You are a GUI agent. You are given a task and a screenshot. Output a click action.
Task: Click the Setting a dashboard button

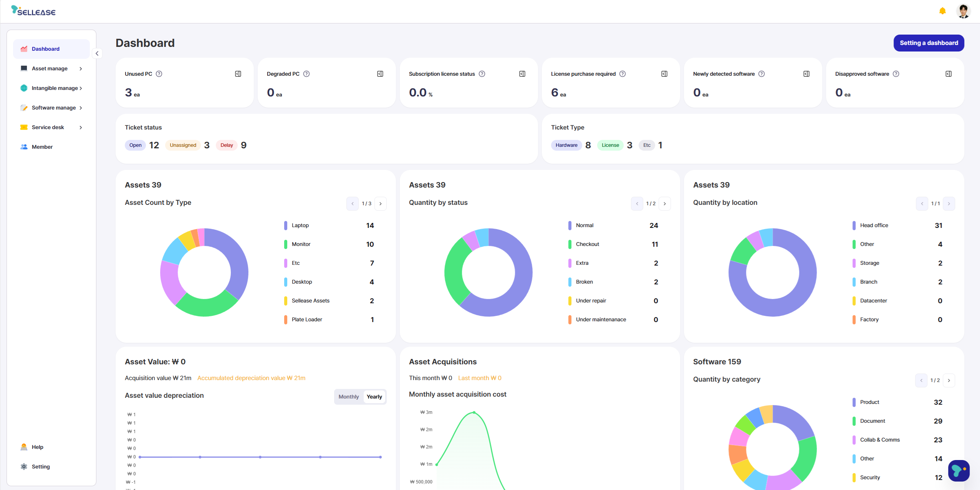click(929, 43)
